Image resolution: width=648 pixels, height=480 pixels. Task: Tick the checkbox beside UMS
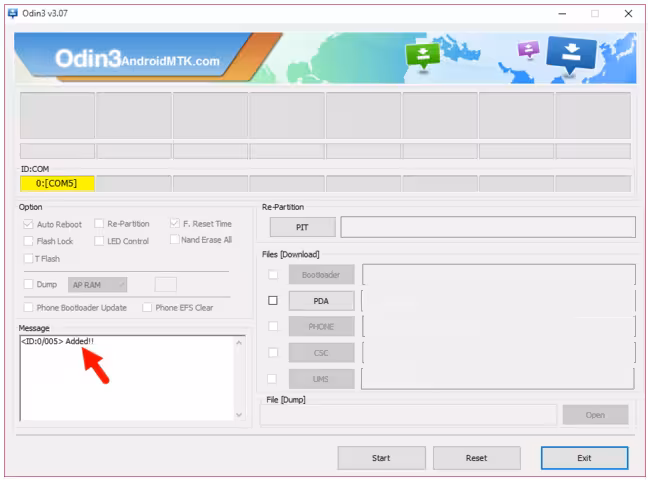[272, 378]
